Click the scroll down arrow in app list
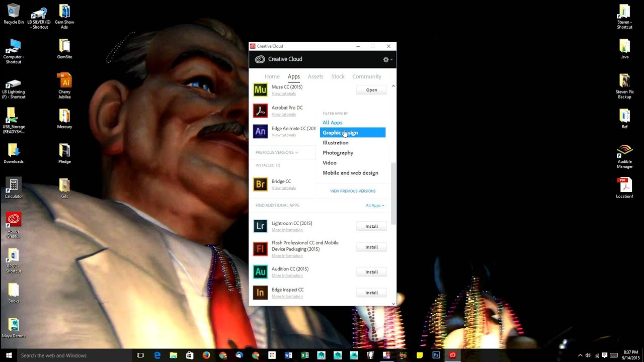 [x=393, y=304]
